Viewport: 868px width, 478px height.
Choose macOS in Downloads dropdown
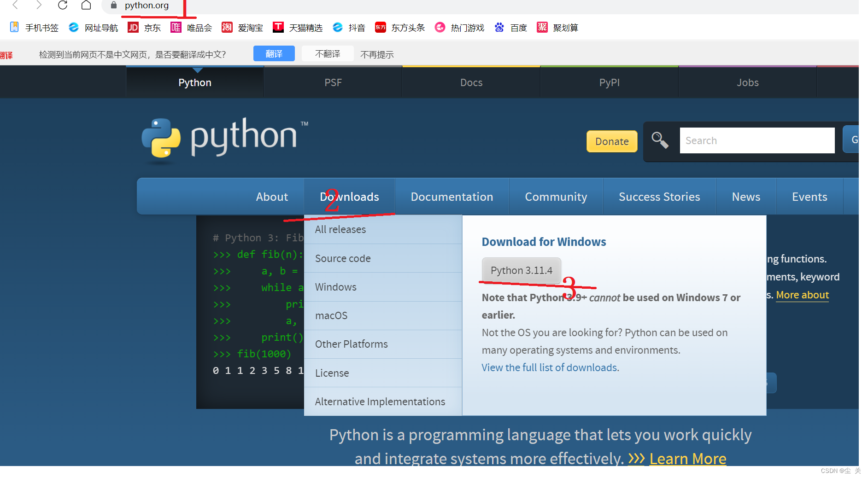pyautogui.click(x=383, y=315)
